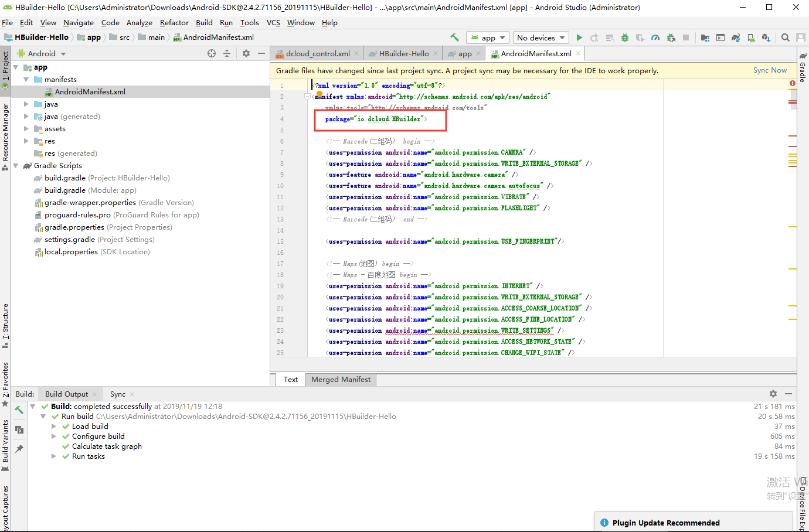
Task: Open the Project Structure icon in toolbar
Action: [x=705, y=37]
